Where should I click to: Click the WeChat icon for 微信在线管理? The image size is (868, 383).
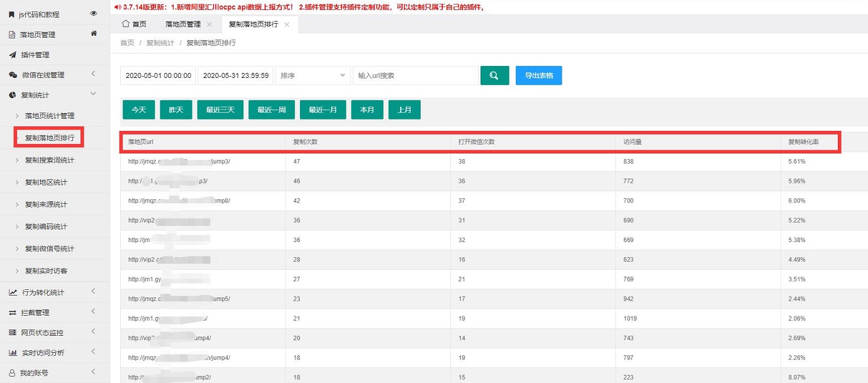(x=13, y=75)
